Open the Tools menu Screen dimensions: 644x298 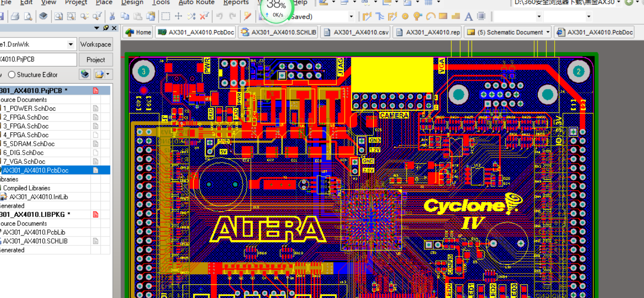pos(161,2)
